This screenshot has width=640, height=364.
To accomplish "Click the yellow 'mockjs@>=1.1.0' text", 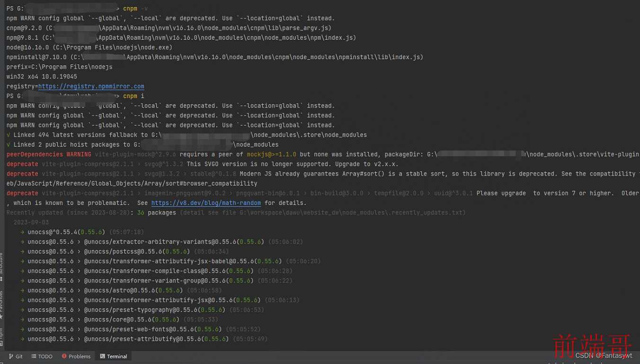I will [271, 154].
